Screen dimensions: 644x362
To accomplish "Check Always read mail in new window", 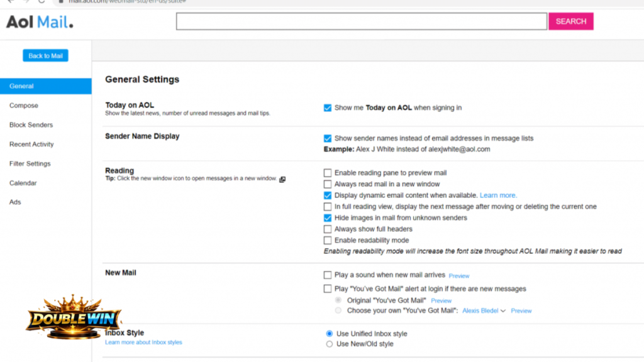I will (x=327, y=184).
